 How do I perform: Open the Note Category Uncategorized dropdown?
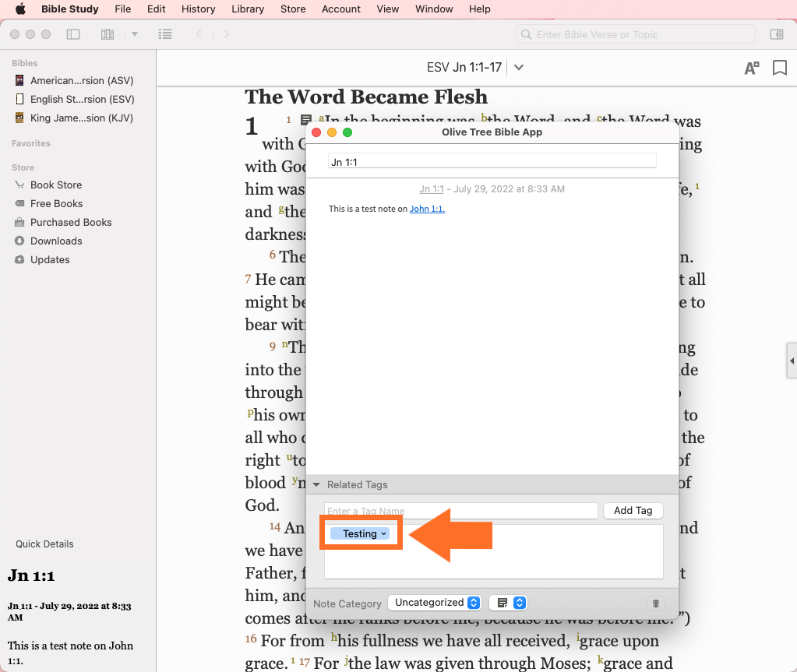[435, 603]
